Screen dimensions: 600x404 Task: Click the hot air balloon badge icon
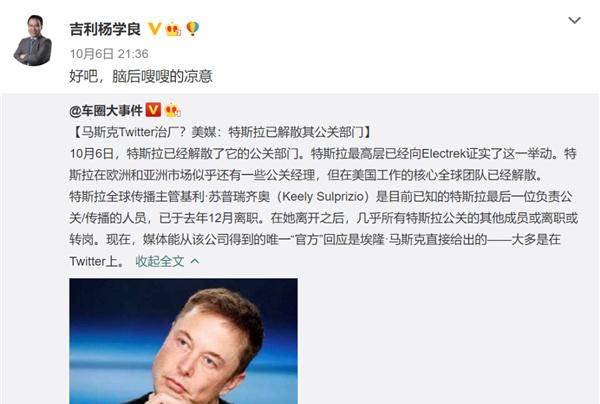192,29
